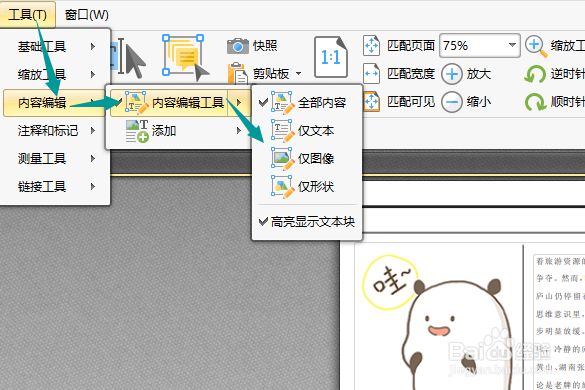Click the 匹配可见 fit visible icon
This screenshot has height=390, width=585.
(x=371, y=102)
